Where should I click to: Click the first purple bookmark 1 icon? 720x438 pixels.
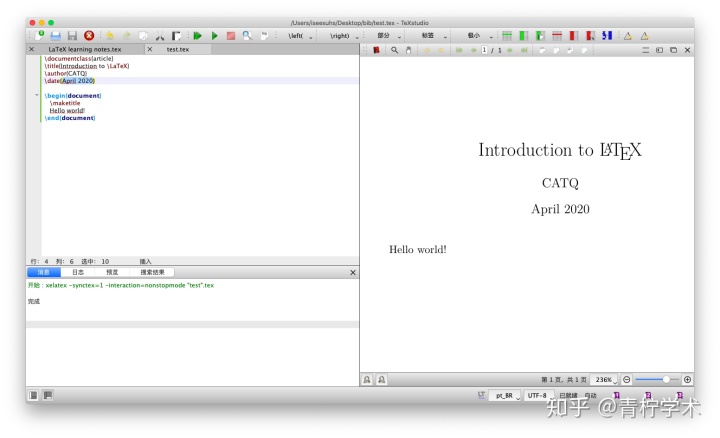click(x=617, y=395)
